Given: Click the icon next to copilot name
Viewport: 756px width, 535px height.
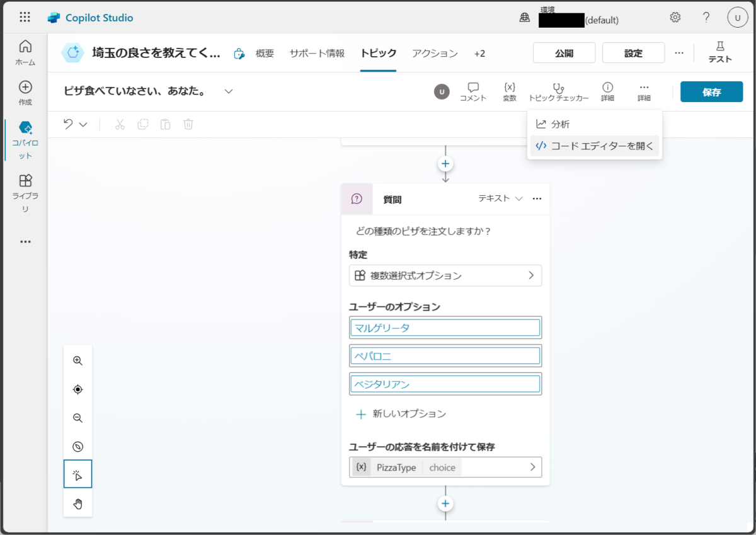Looking at the screenshot, I should click(239, 54).
